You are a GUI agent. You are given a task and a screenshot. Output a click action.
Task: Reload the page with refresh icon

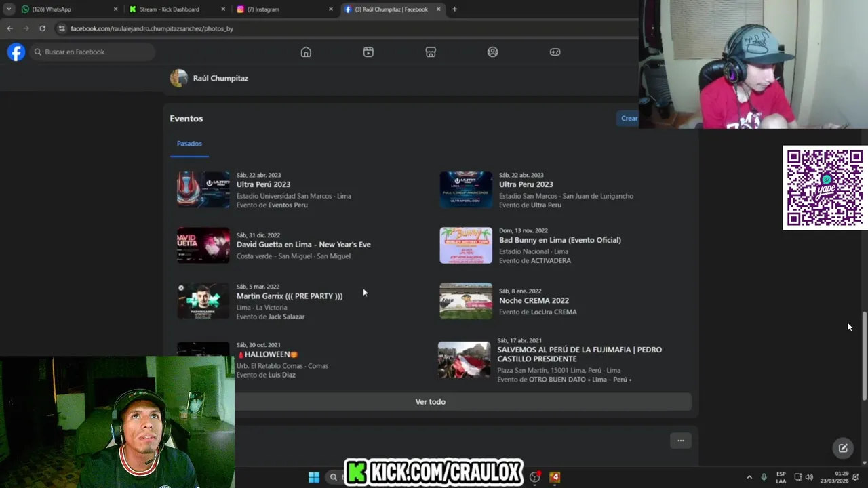click(x=42, y=28)
